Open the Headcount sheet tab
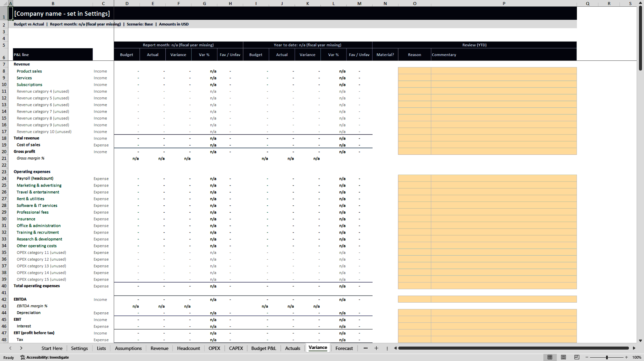Viewport: 644px width, 361px height. pos(189,348)
